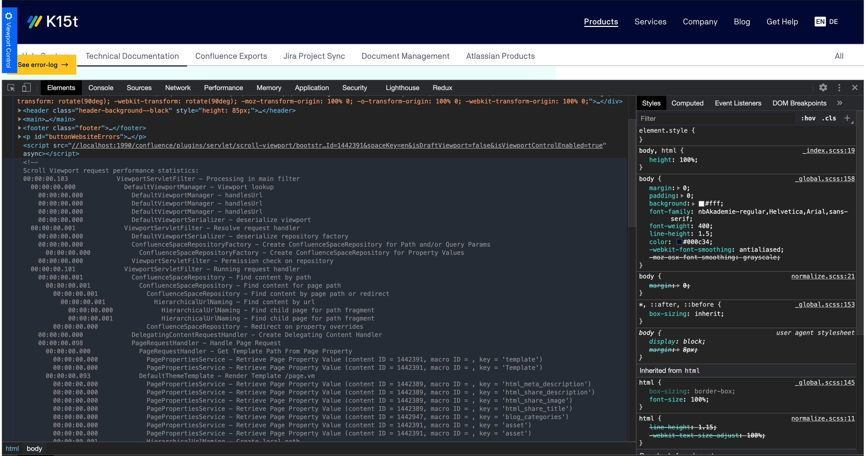Click the K15t logo
The height and width of the screenshot is (456, 868).
coord(52,21)
